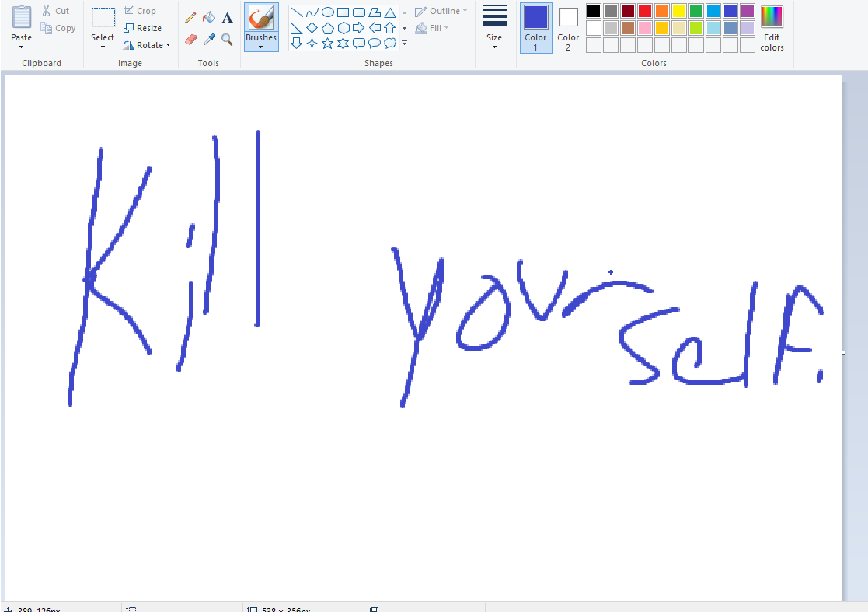Screen dimensions: 868x612
Task: Open the shape Fill dropdown
Action: (432, 28)
